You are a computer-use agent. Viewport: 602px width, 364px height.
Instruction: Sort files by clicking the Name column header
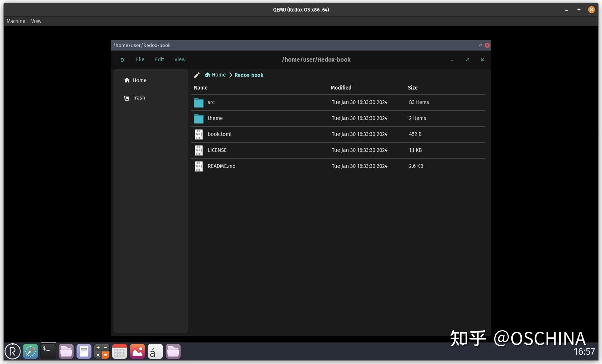point(201,88)
